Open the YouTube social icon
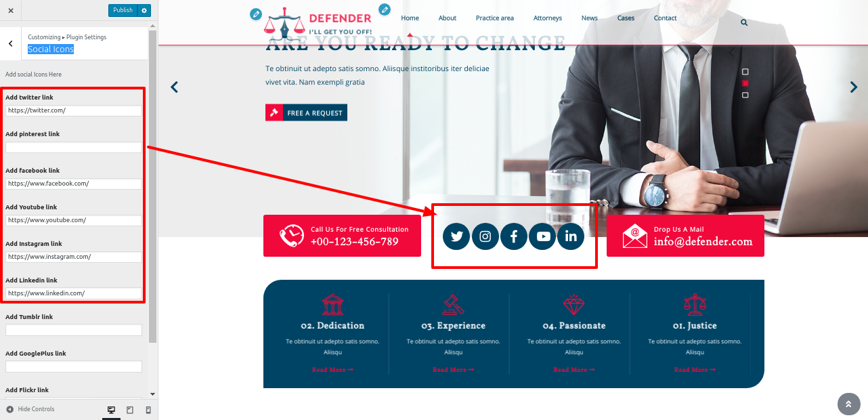Image resolution: width=868 pixels, height=420 pixels. 542,236
